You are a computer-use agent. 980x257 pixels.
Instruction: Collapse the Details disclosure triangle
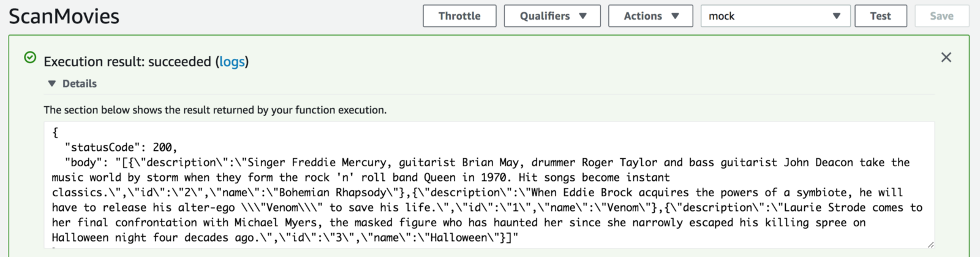pyautogui.click(x=52, y=84)
